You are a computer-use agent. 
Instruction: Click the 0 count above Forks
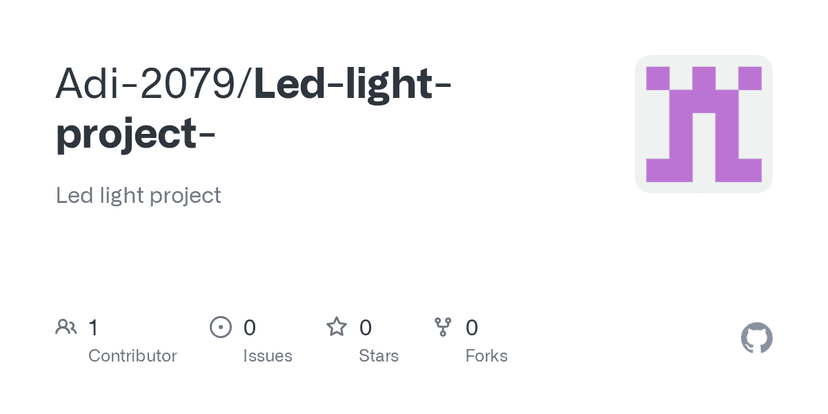(x=472, y=327)
